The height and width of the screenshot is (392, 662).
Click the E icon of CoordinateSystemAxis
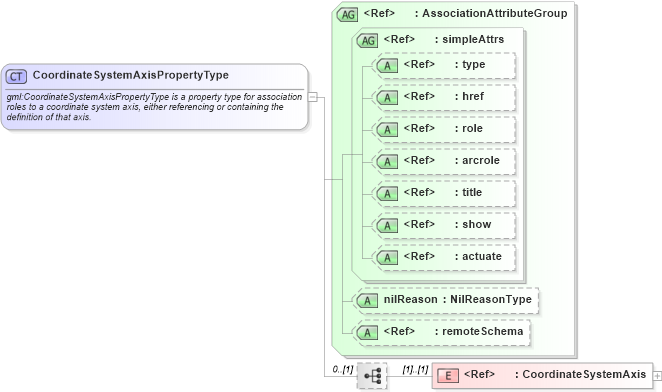[x=448, y=376]
